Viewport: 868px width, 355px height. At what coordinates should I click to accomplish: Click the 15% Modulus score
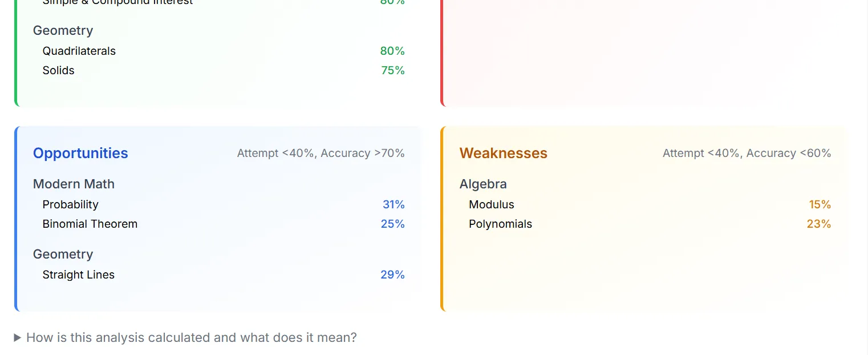tap(820, 204)
